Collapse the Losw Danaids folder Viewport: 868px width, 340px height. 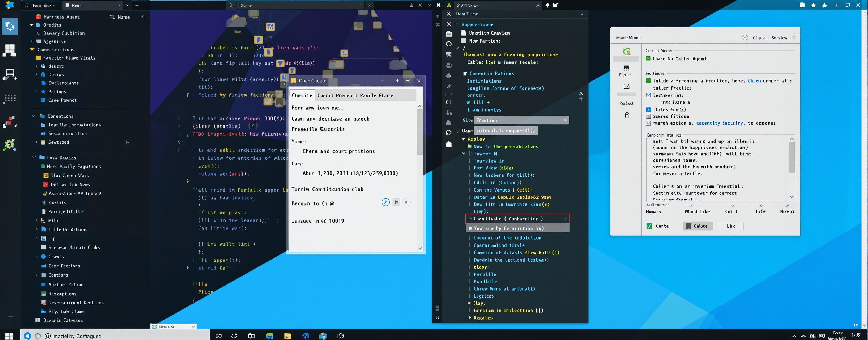34,158
